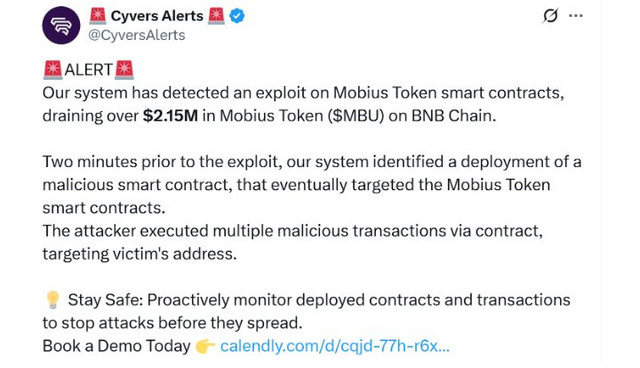Click the 'Two minutes prior to the exploit' paragraph
This screenshot has width=640, height=368.
coord(312,185)
